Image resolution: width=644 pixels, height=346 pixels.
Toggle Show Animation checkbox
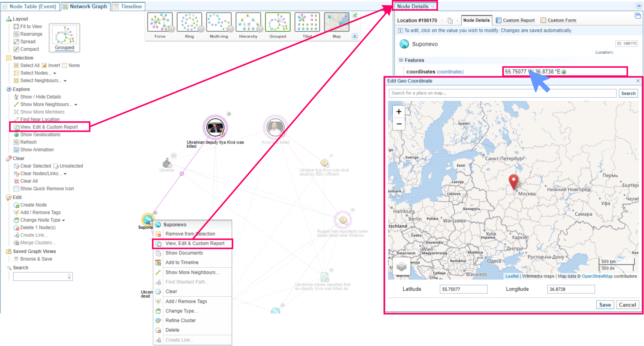pos(16,150)
